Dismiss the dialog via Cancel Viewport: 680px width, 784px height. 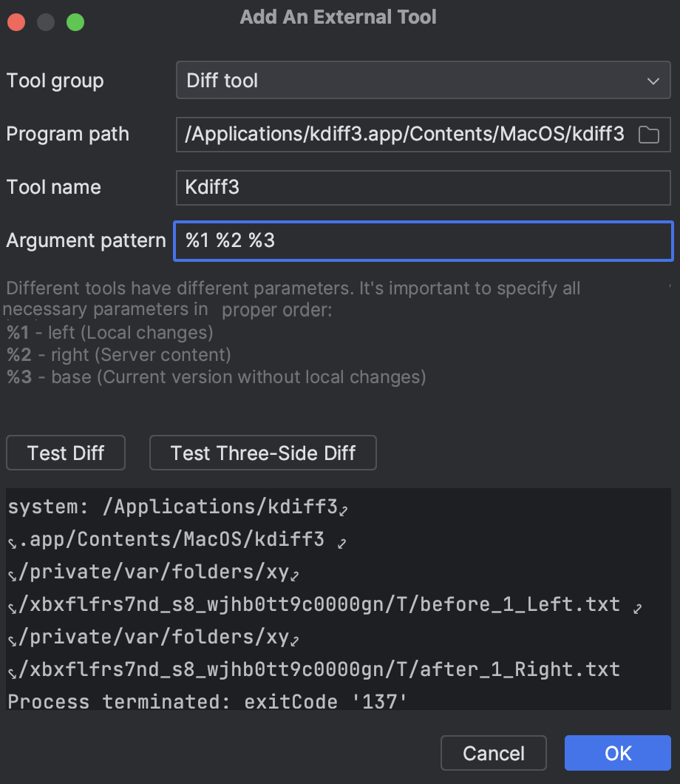[493, 753]
